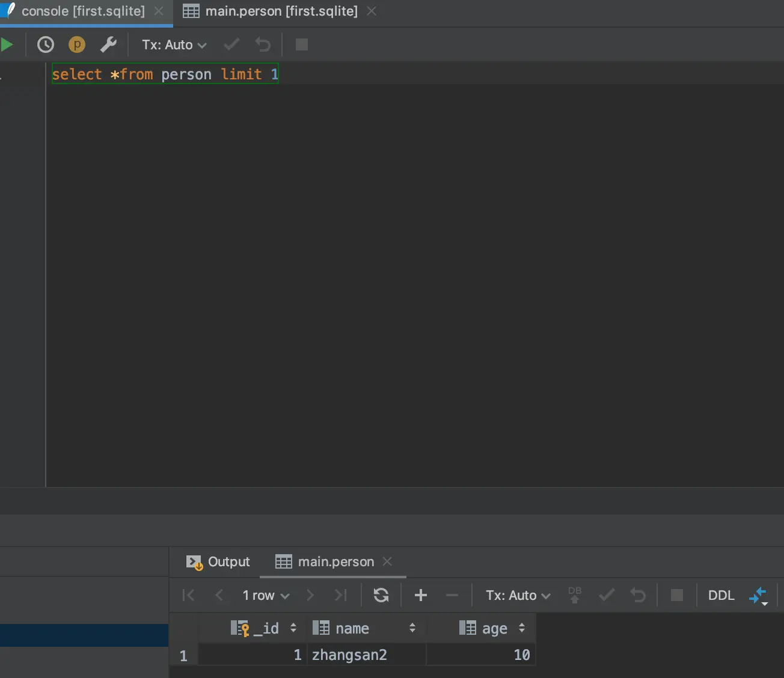
Task: Click the console toolbar Stop square
Action: [302, 44]
